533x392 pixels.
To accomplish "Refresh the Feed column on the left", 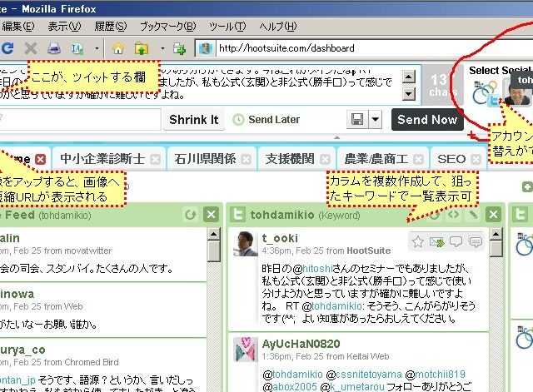I will point(190,215).
